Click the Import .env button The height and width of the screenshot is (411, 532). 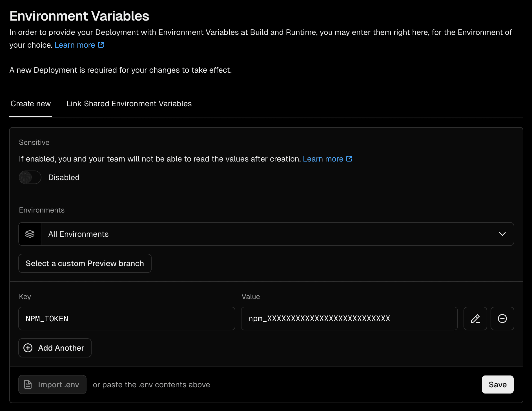click(52, 385)
